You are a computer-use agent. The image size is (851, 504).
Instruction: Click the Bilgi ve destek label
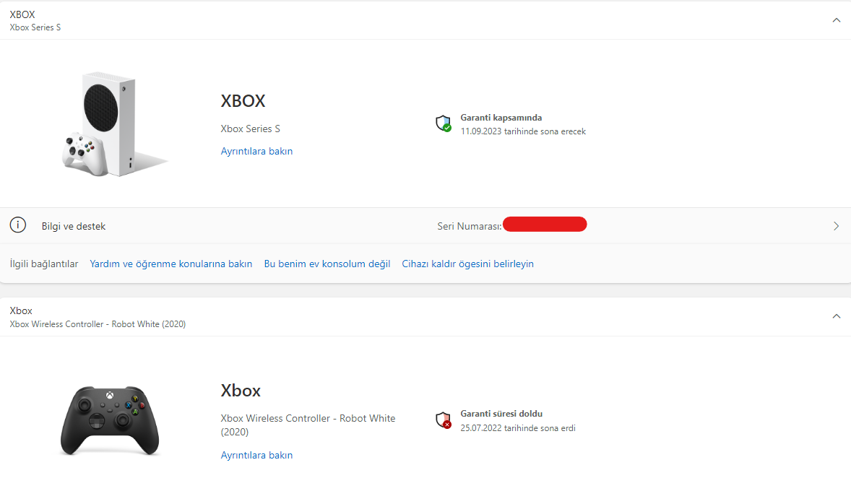click(x=74, y=226)
